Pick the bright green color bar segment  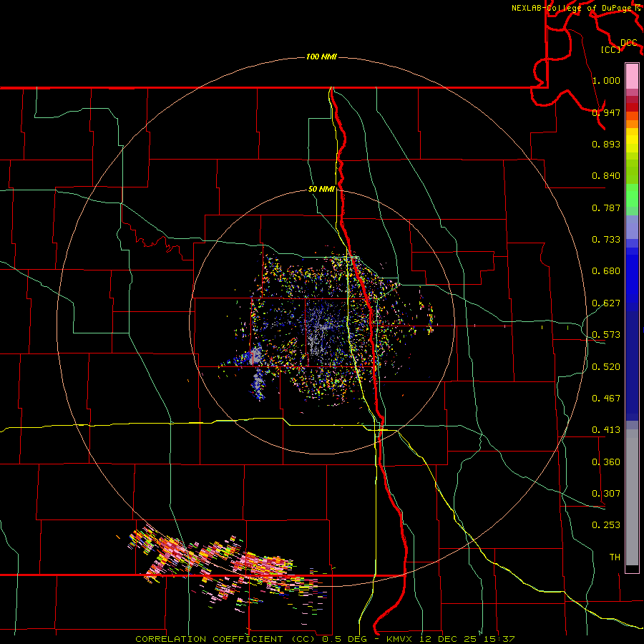632,195
